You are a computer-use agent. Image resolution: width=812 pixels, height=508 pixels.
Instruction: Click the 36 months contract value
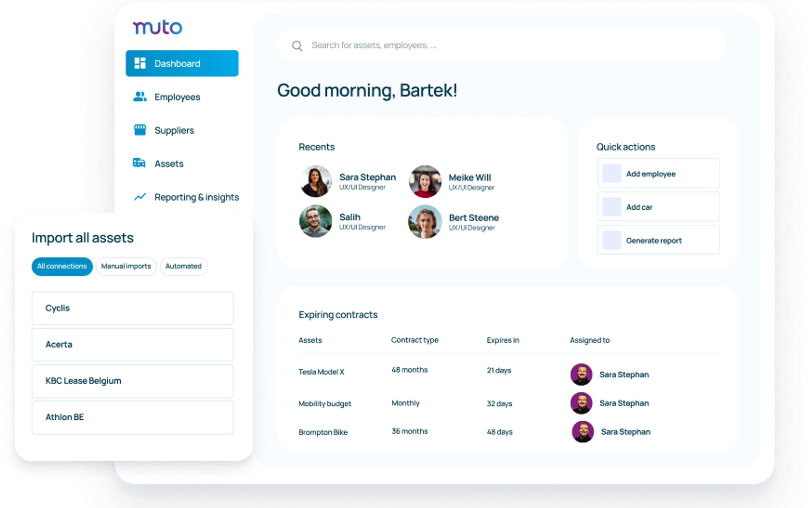click(410, 431)
